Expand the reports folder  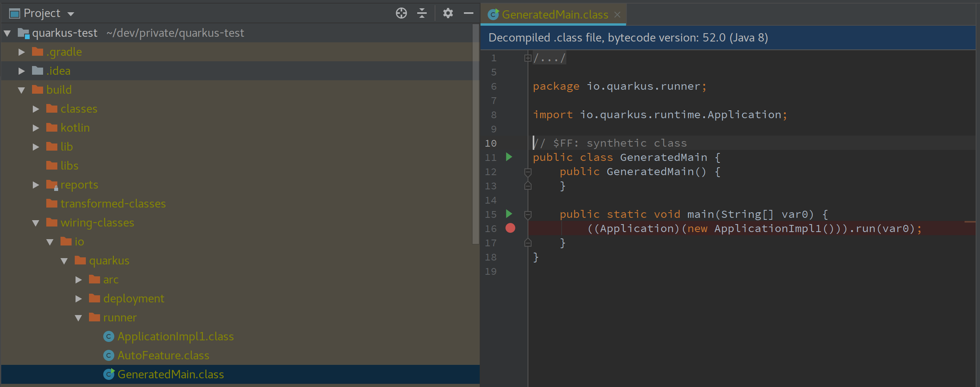[x=36, y=185]
